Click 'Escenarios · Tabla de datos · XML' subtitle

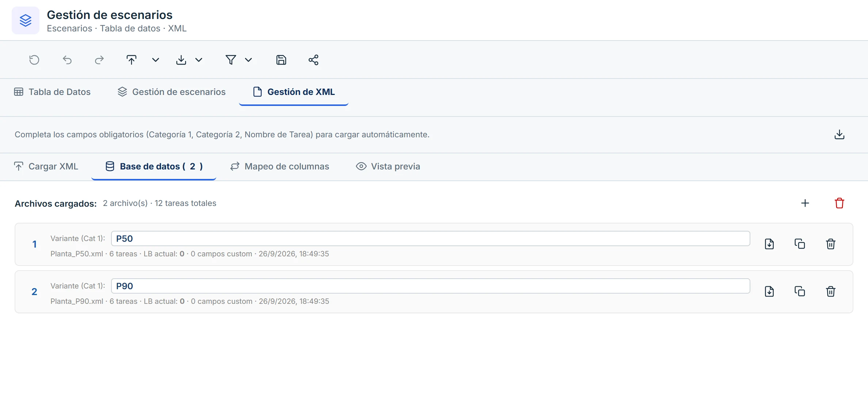pyautogui.click(x=117, y=28)
